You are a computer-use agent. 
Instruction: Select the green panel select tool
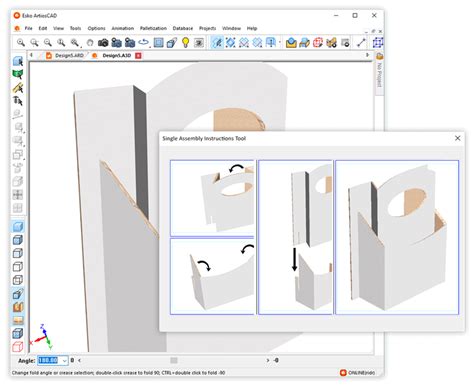pyautogui.click(x=18, y=74)
